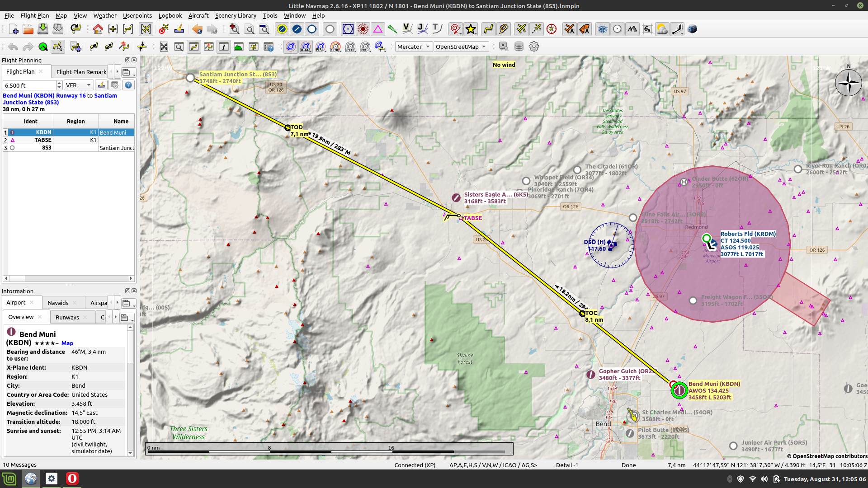The height and width of the screenshot is (488, 868).
Task: Click the ILS feather display icon
Action: (x=392, y=29)
